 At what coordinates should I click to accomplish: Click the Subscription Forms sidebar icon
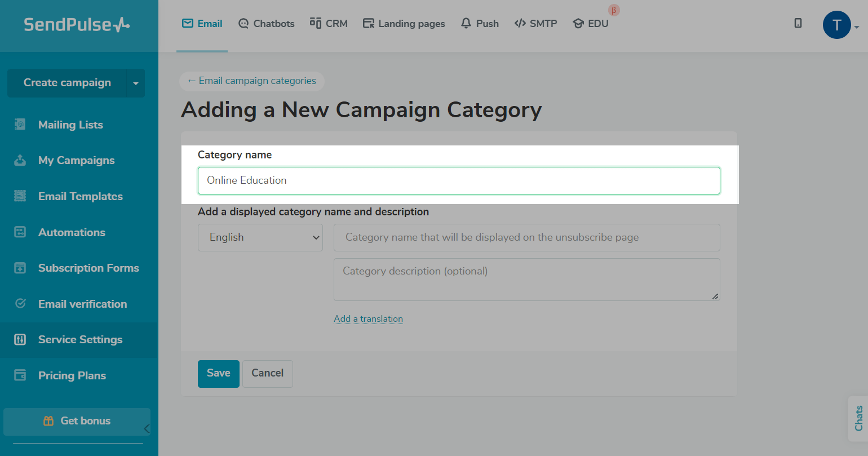[x=20, y=268]
